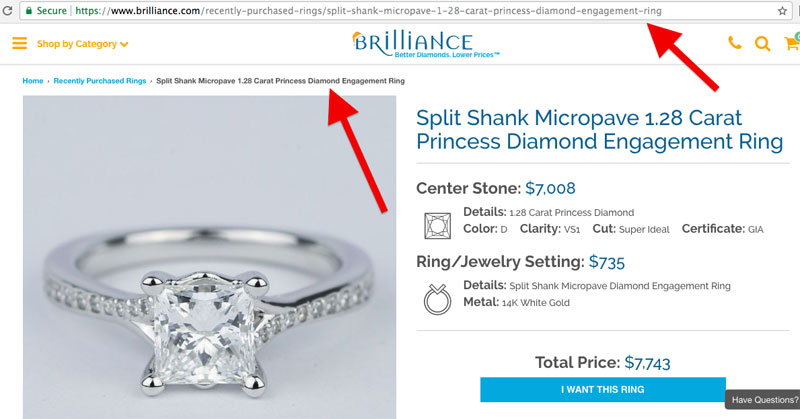800x419 pixels.
Task: Click the I WANT THIS RING button
Action: pos(603,389)
